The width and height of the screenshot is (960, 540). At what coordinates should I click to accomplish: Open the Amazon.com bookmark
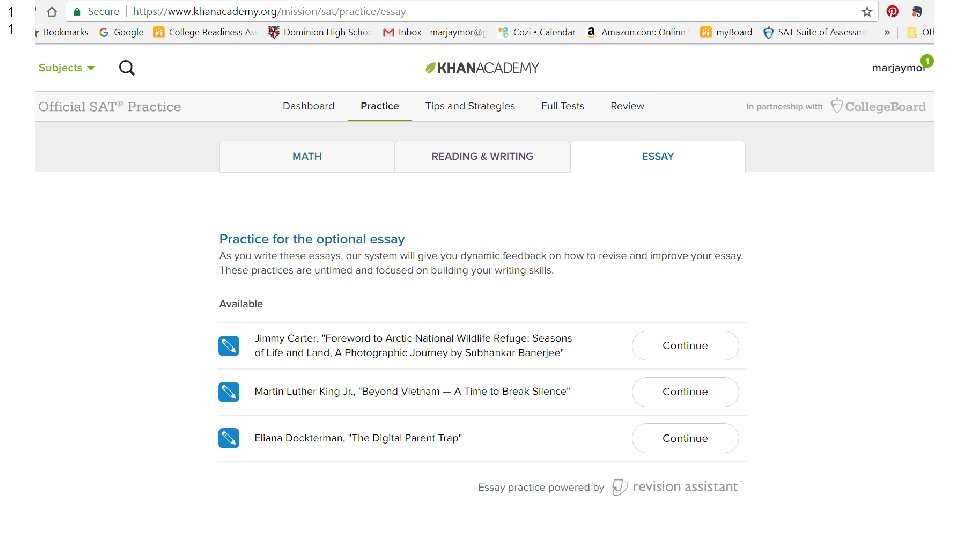(636, 32)
